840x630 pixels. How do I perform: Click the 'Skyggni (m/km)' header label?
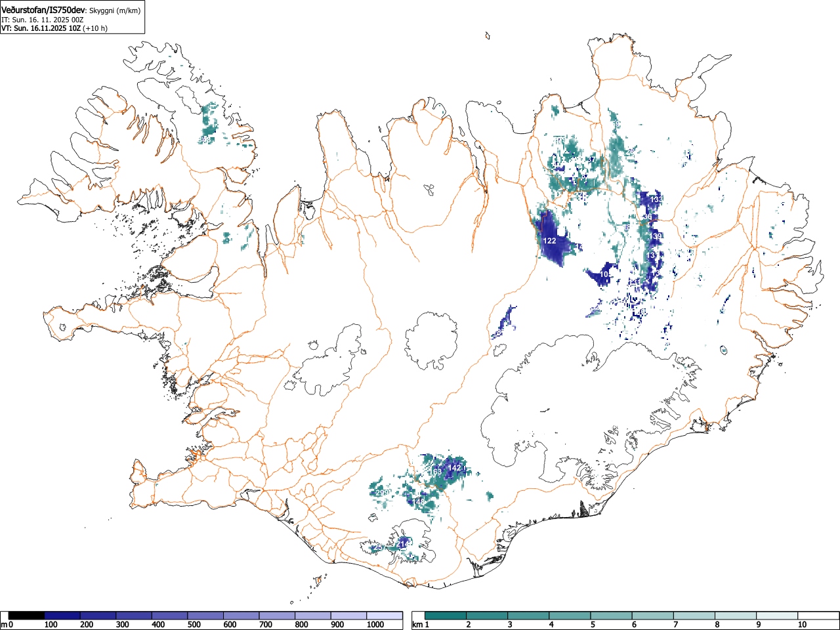point(114,10)
